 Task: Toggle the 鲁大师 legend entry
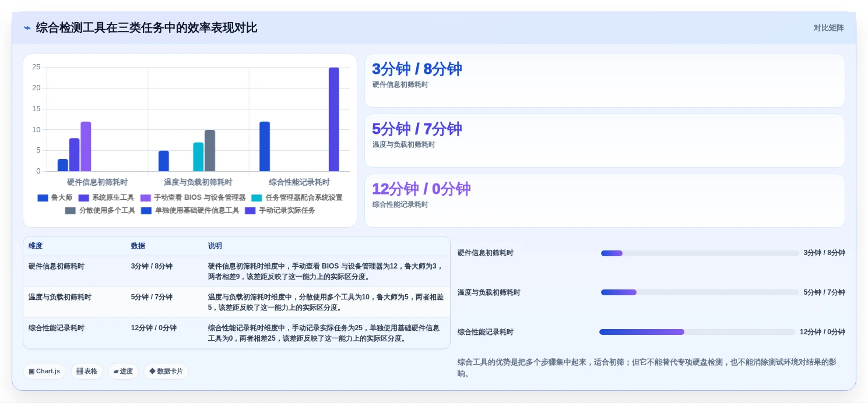coord(55,198)
